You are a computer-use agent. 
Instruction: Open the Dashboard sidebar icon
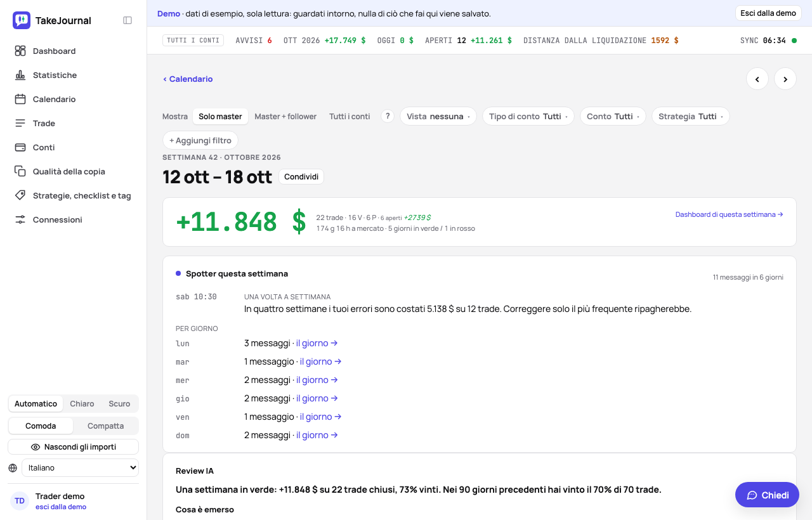tap(20, 51)
